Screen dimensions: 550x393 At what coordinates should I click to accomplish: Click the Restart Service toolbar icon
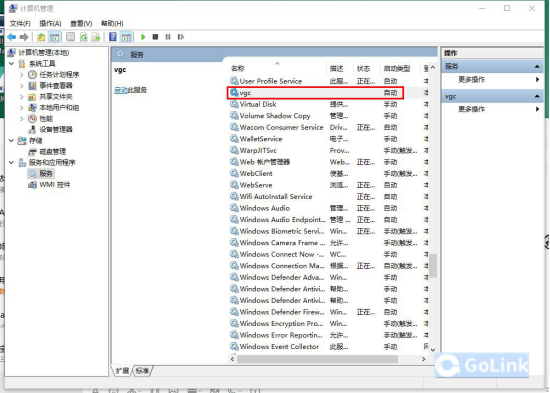click(181, 37)
